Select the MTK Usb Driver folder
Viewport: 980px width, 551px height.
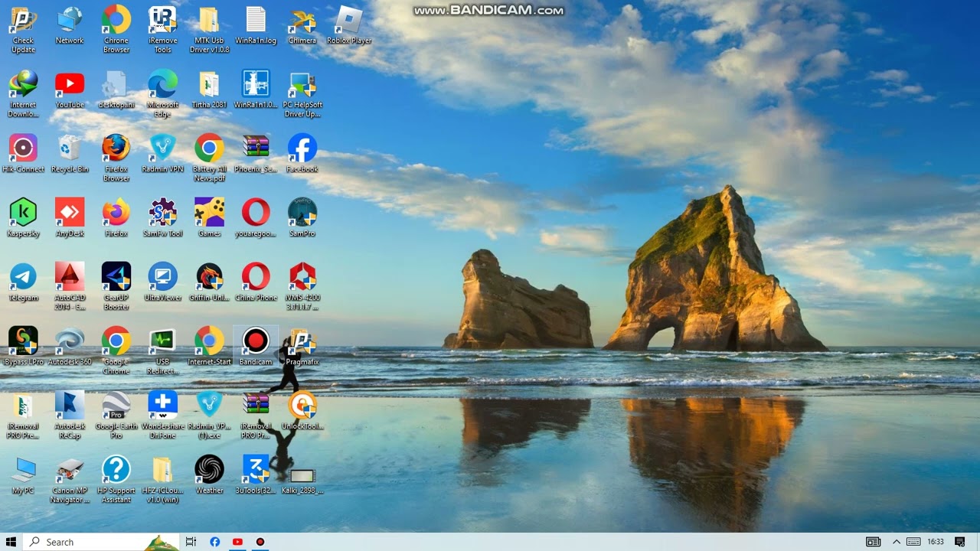209,20
